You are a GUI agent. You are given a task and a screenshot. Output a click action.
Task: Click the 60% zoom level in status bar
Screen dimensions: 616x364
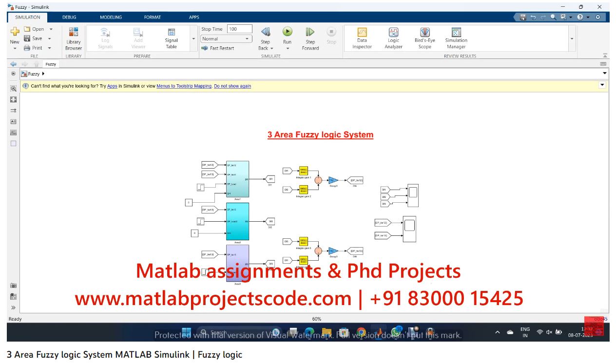(316, 319)
